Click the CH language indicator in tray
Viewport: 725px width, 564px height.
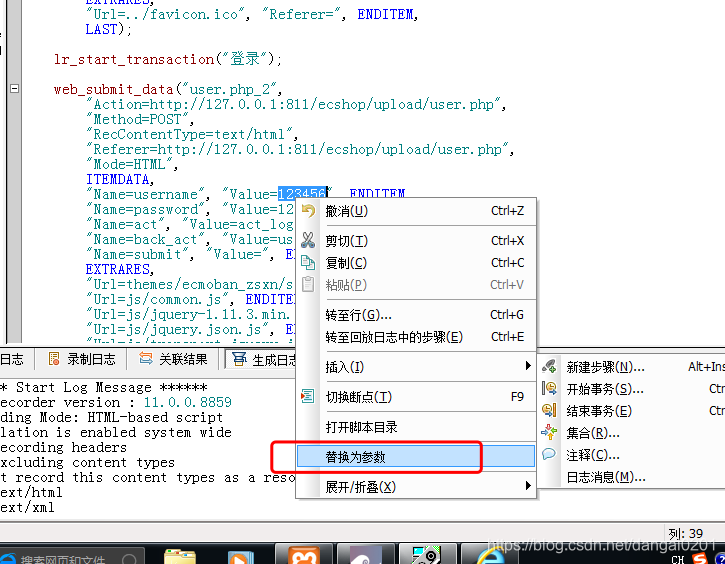pos(678,559)
